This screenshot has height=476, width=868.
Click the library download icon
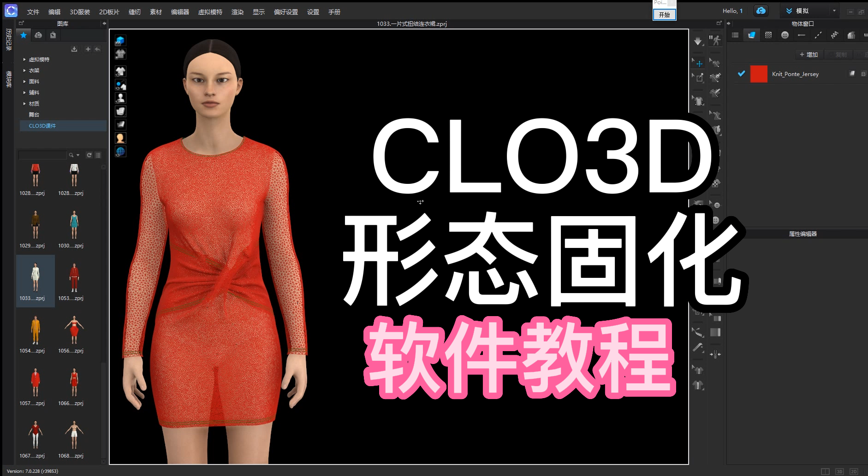74,49
